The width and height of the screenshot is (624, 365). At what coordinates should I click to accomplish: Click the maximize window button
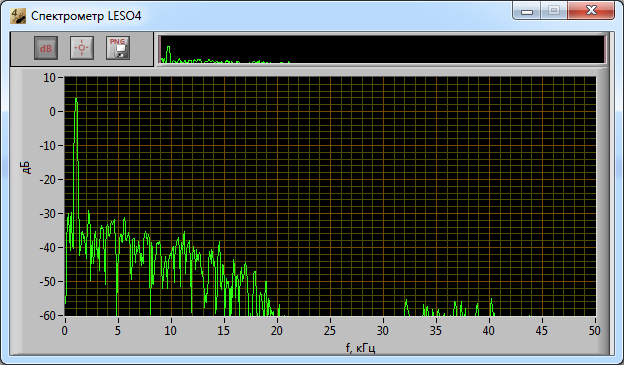tap(554, 11)
